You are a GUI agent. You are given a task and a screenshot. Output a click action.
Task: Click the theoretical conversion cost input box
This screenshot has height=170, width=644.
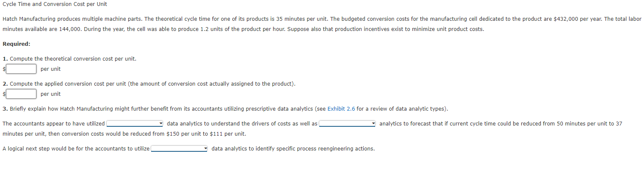coord(21,69)
